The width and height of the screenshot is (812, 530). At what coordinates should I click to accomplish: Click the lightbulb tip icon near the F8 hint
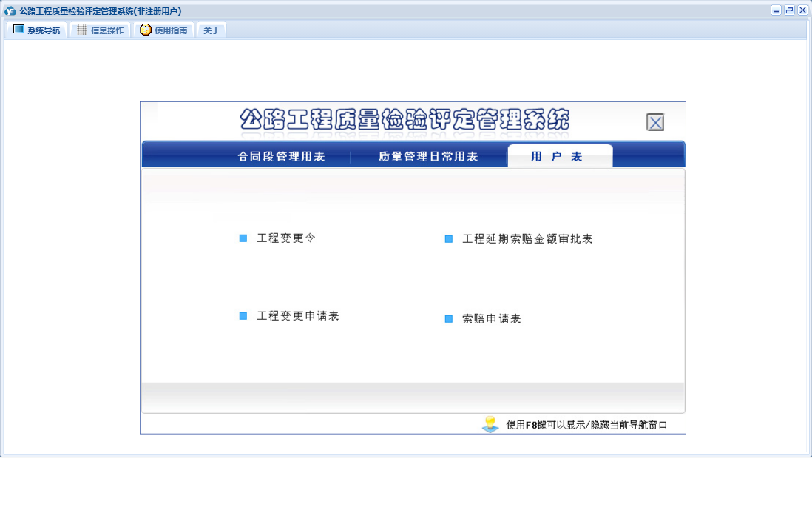coord(490,424)
